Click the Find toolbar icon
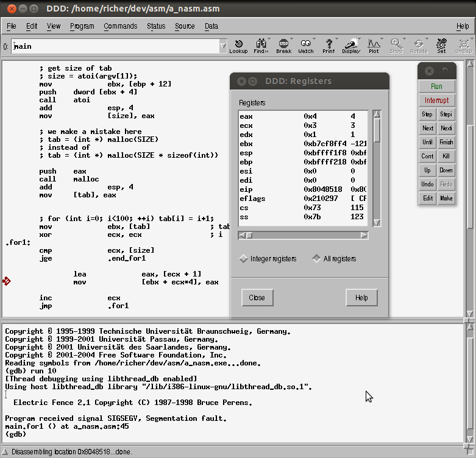Viewport: 476px width, 458px height. click(x=261, y=46)
